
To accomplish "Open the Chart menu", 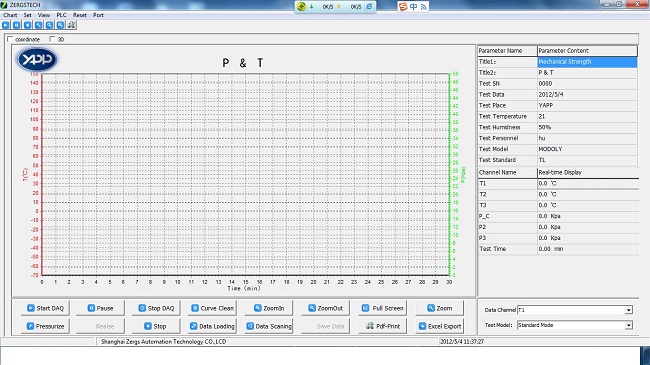I will [10, 15].
